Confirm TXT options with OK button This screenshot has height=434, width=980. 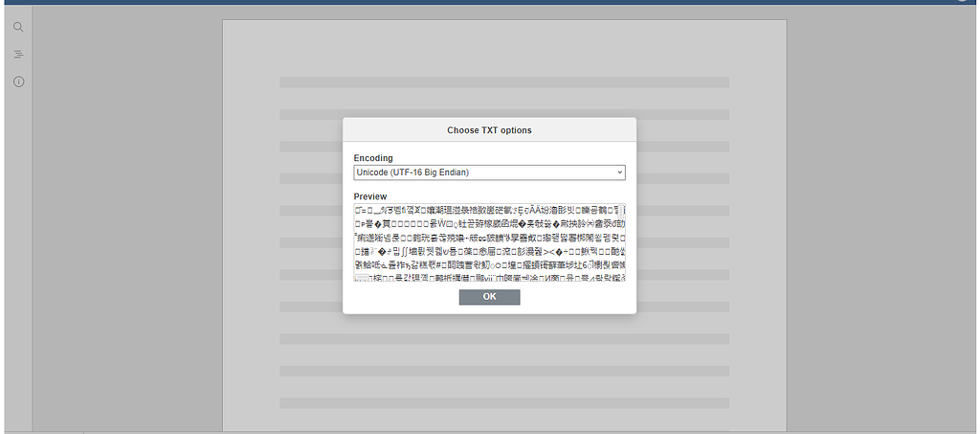point(489,297)
